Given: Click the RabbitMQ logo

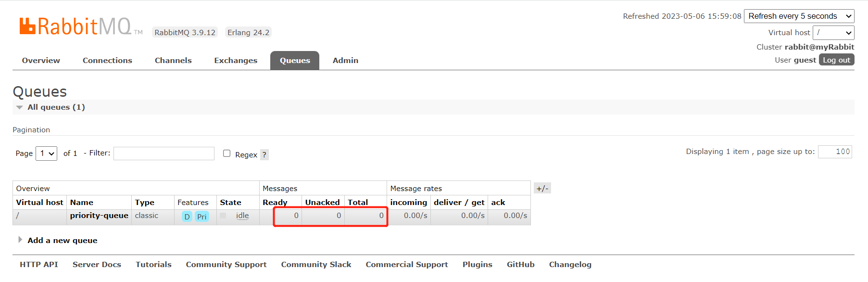Looking at the screenshot, I should (75, 26).
